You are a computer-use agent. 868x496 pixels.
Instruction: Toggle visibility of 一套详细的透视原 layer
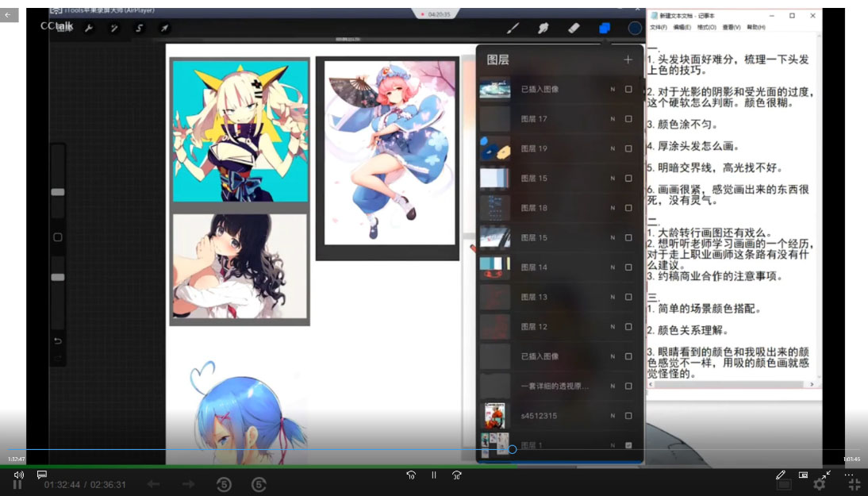[x=628, y=386]
